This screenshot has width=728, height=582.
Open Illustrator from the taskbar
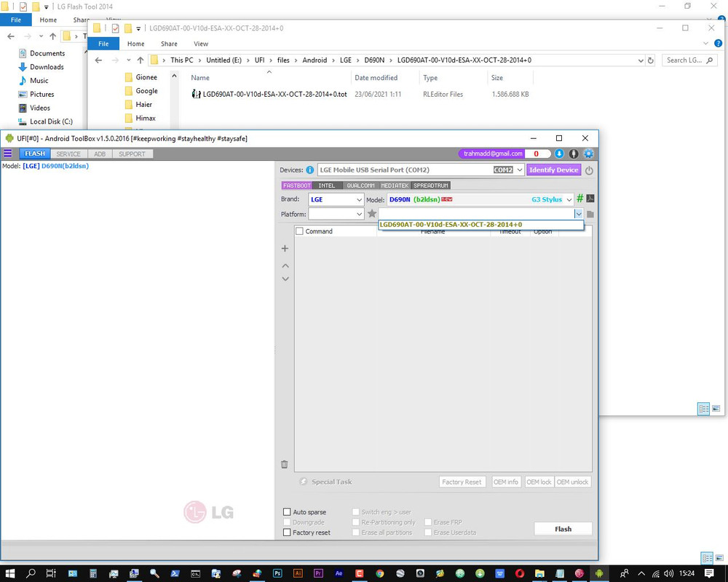click(x=298, y=573)
